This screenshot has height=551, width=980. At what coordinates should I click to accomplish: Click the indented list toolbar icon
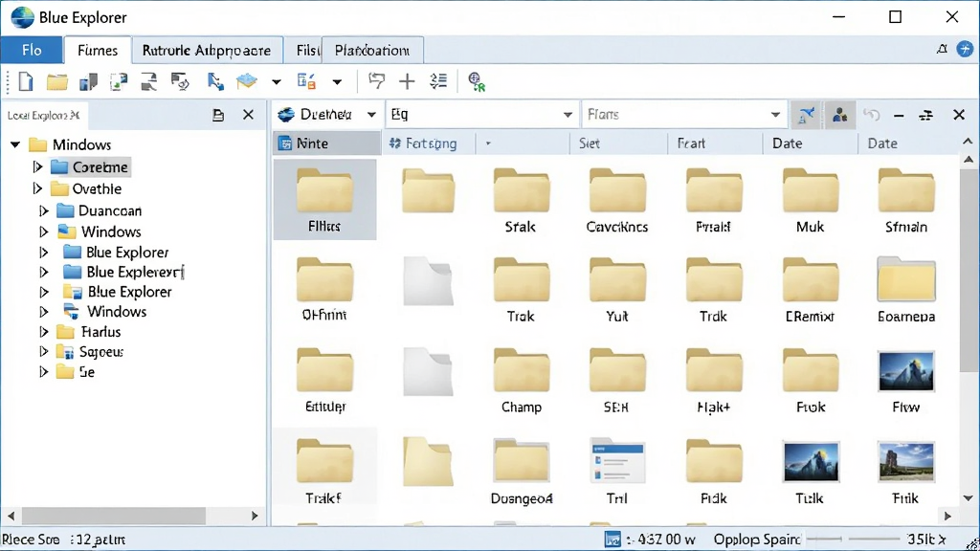click(x=438, y=81)
